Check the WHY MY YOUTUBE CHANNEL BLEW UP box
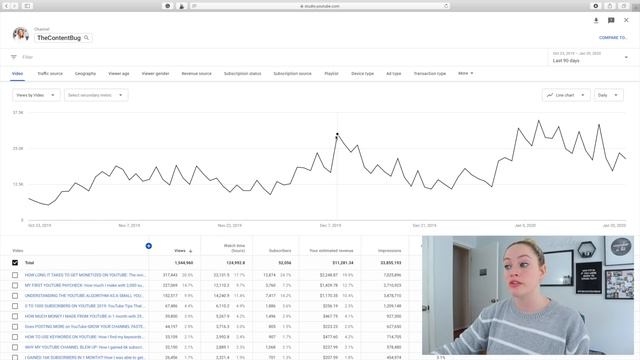Image resolution: width=640 pixels, height=360 pixels. (x=15, y=347)
